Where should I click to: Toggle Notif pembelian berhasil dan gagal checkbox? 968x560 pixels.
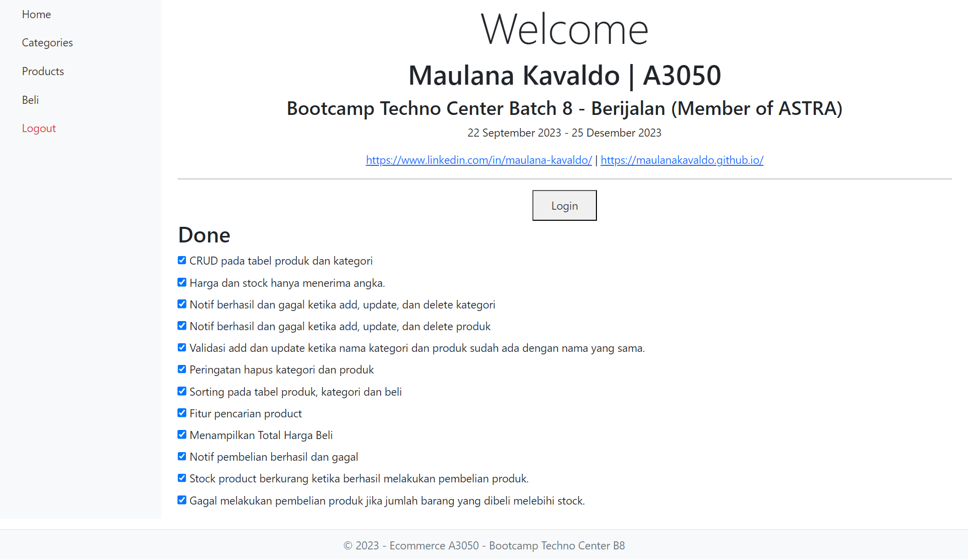pyautogui.click(x=182, y=457)
